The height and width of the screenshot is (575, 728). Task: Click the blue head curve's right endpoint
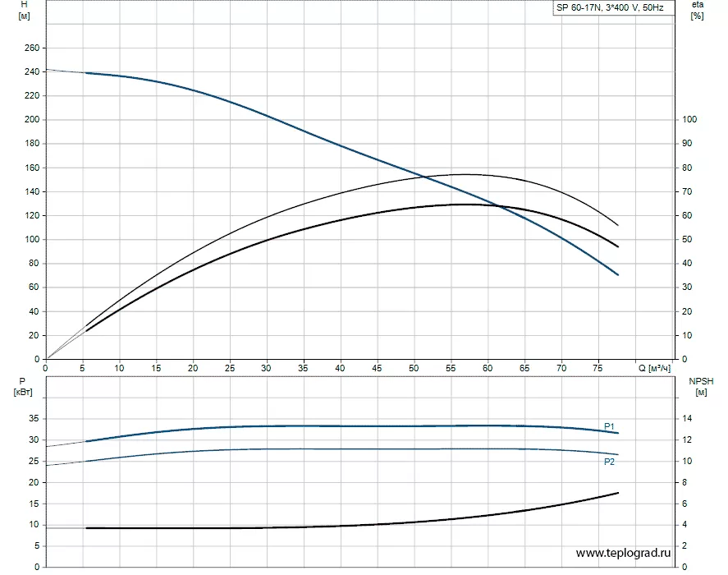618,274
